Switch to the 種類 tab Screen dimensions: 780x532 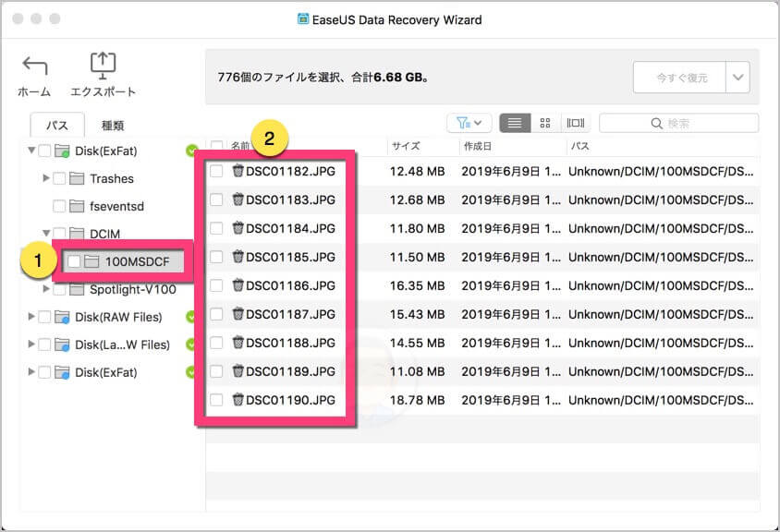(x=113, y=126)
